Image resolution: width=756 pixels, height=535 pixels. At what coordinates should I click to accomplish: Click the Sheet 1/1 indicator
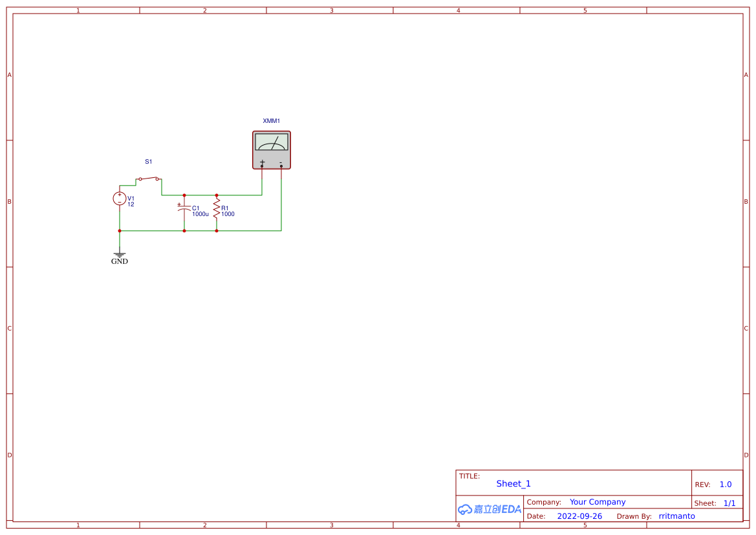click(729, 503)
